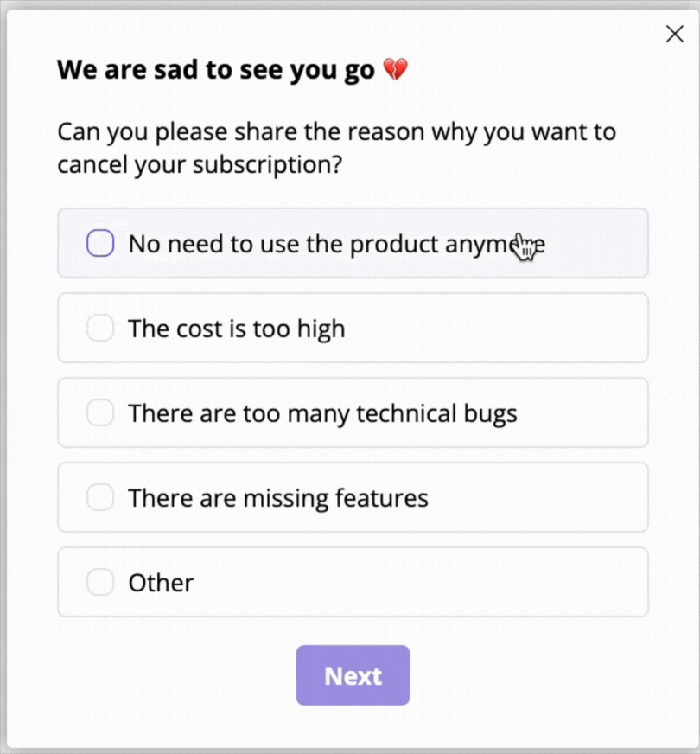Click the broken heart emoji

395,70
